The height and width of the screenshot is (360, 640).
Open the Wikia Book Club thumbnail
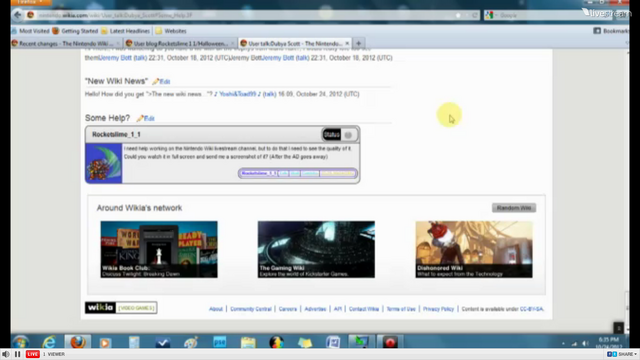(159, 249)
